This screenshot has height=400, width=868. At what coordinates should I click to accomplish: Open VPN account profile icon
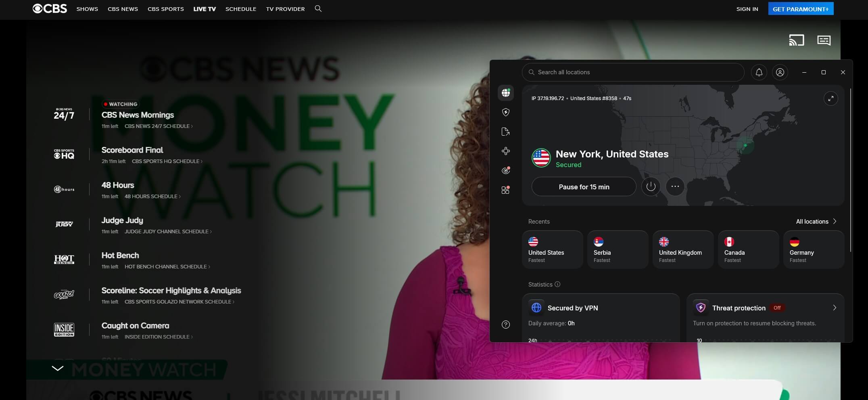780,72
